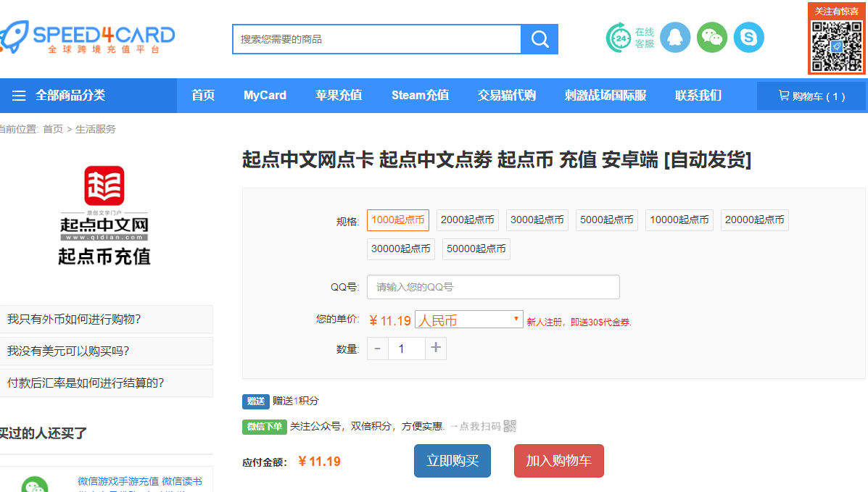Open the shopping cart (1)
Screen dimensions: 868x492
coord(811,96)
